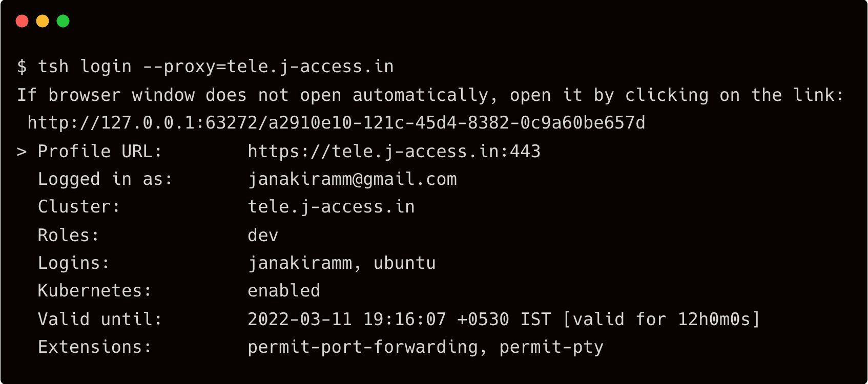
Task: Click the 'ubuntu' login name
Action: [404, 263]
